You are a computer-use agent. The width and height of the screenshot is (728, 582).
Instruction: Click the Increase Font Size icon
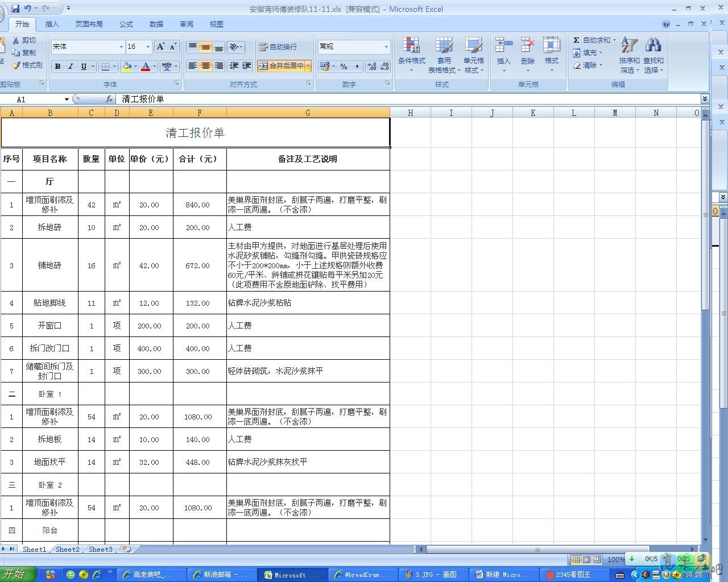(160, 47)
